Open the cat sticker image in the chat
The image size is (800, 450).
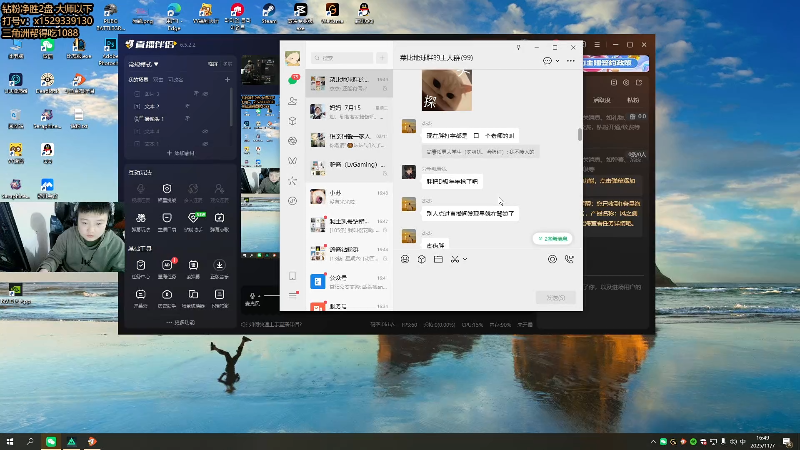447,90
